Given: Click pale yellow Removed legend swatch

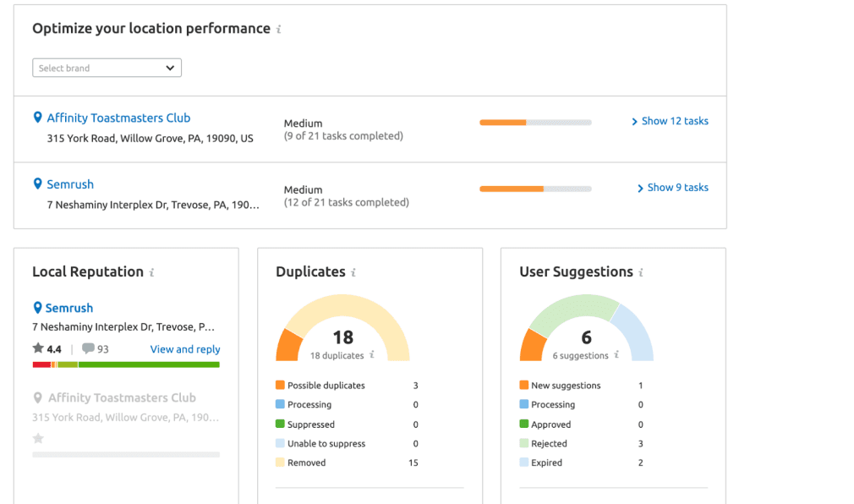Looking at the screenshot, I should coord(280,462).
